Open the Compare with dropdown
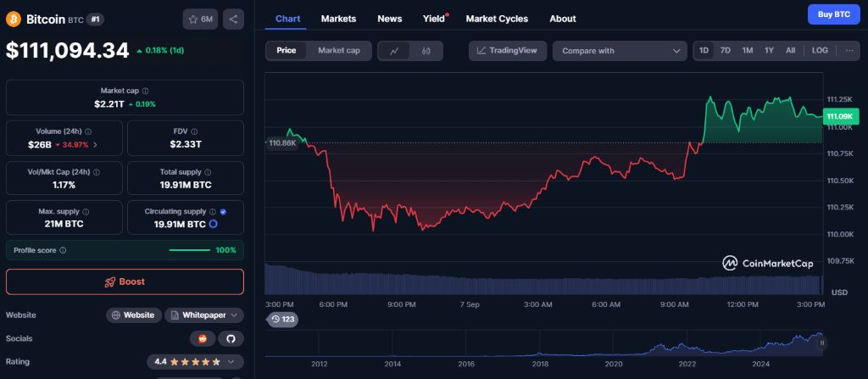This screenshot has width=868, height=379. tap(620, 51)
